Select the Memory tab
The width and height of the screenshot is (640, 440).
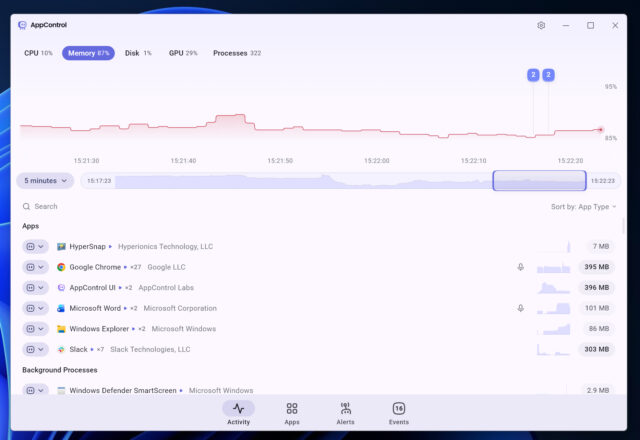click(89, 53)
